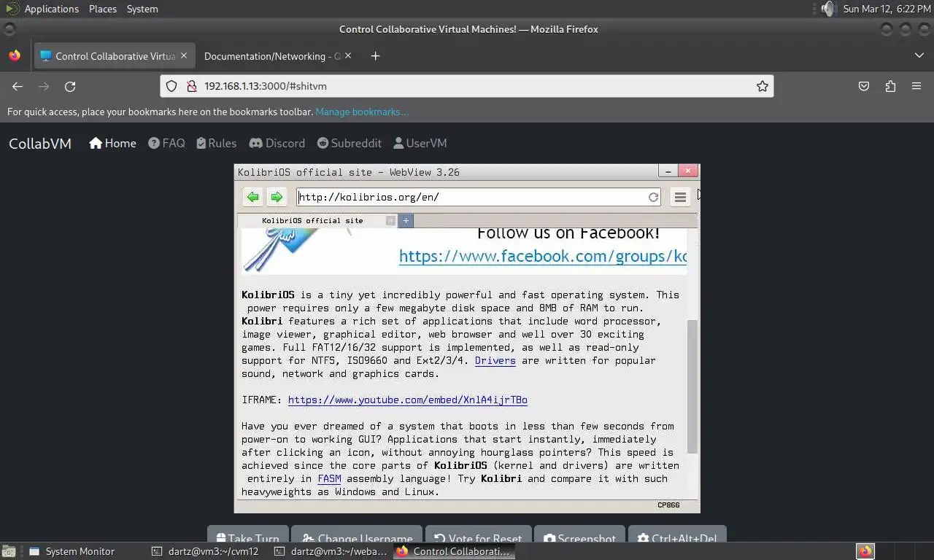
Task: Click the WebView refresh icon
Action: [653, 197]
